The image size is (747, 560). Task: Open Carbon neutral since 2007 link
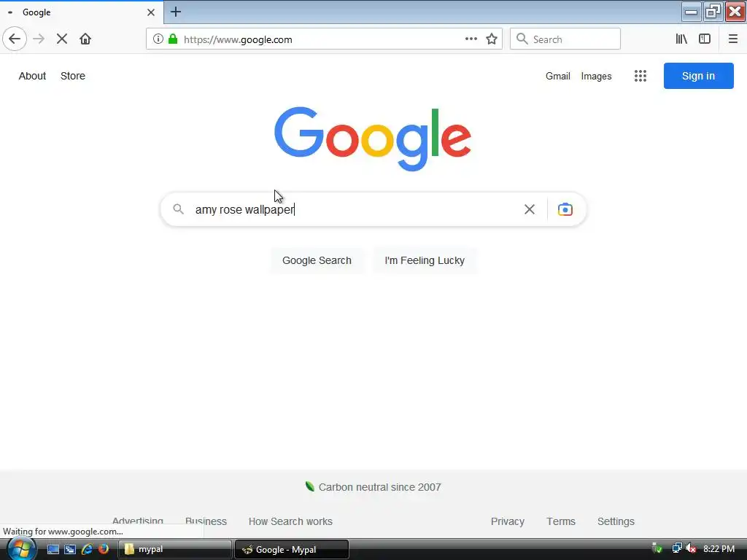pos(373,487)
